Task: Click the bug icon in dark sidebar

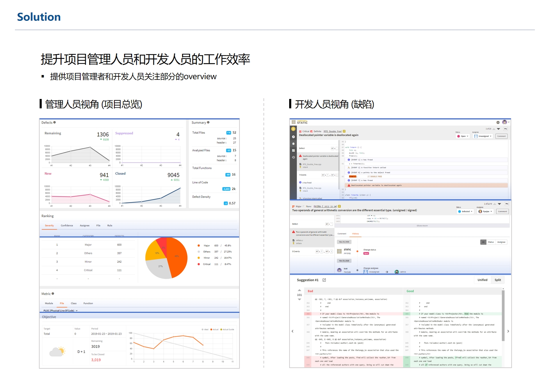Action: click(x=293, y=143)
